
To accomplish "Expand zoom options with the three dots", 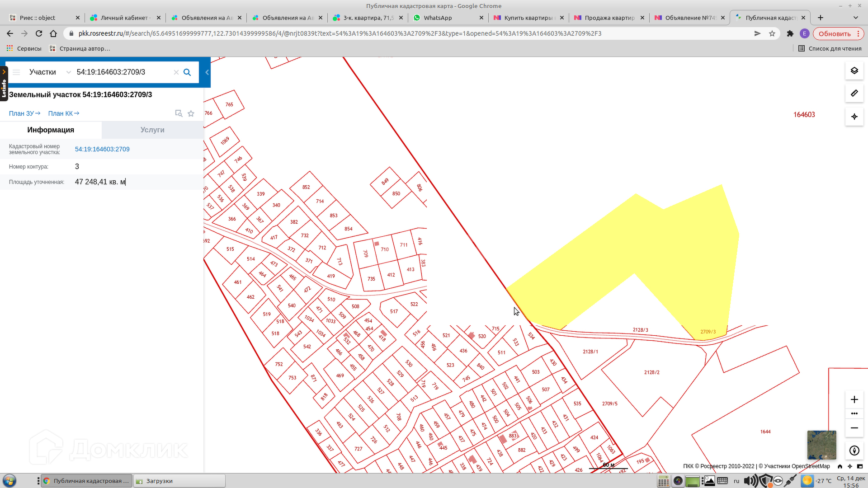I will pos(854,413).
